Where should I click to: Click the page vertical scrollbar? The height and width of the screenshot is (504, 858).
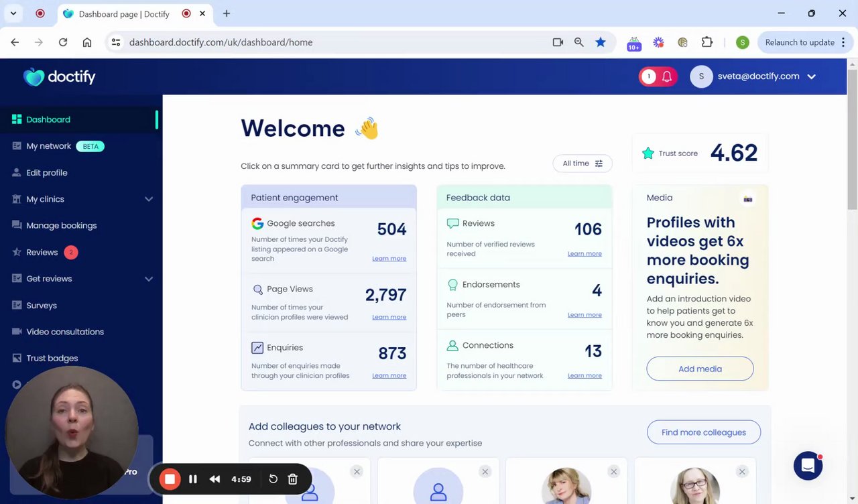click(x=853, y=140)
